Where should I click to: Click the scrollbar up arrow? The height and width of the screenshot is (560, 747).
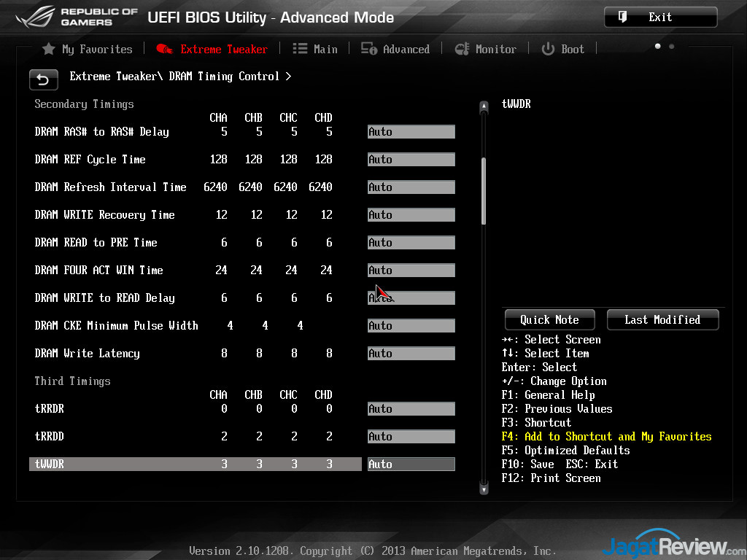pyautogui.click(x=483, y=108)
